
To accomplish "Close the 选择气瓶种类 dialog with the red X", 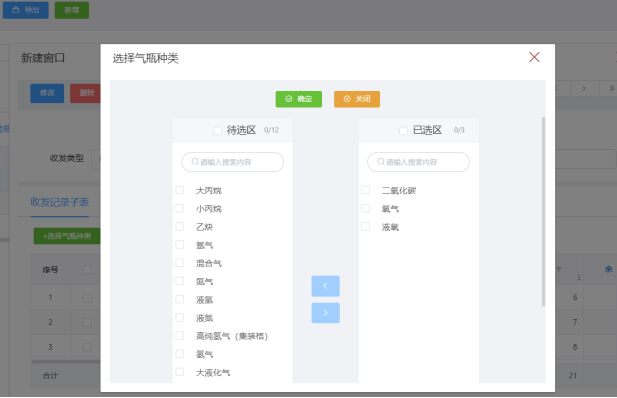I will coord(534,57).
